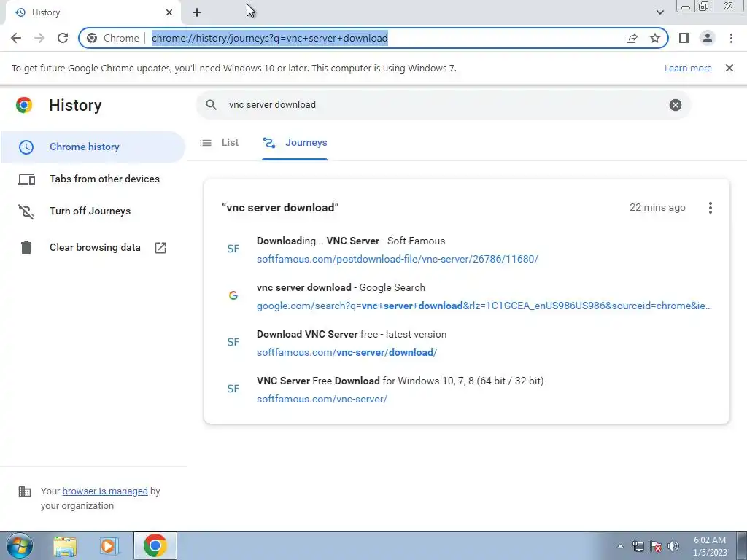The height and width of the screenshot is (560, 747).
Task: Open 'Download VNC Server free - latest version'
Action: click(x=352, y=334)
